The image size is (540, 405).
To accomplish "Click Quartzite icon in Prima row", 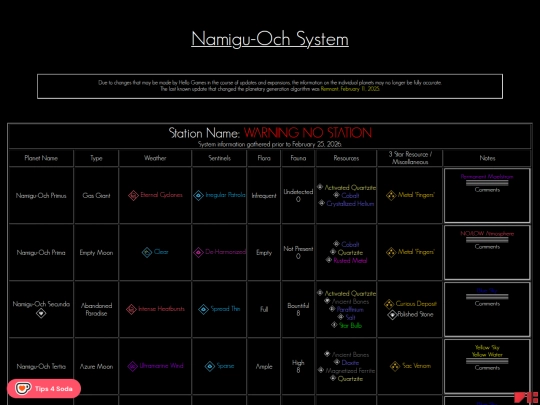I will tap(333, 252).
